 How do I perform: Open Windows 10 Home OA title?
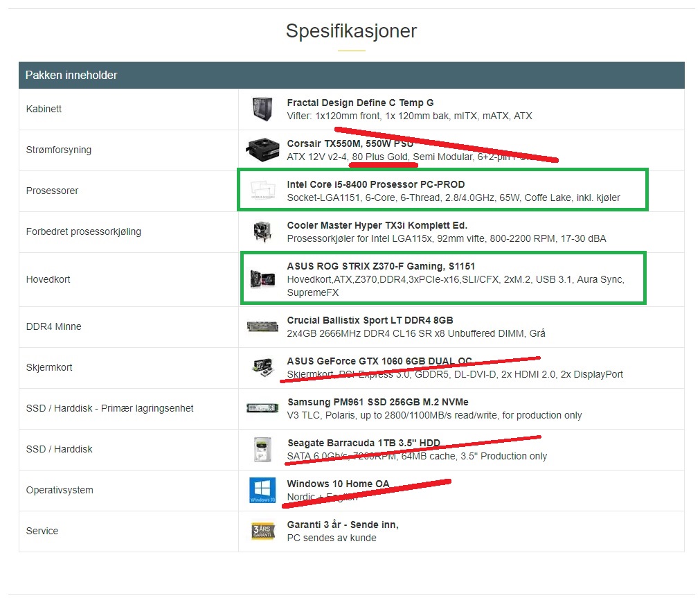339,484
